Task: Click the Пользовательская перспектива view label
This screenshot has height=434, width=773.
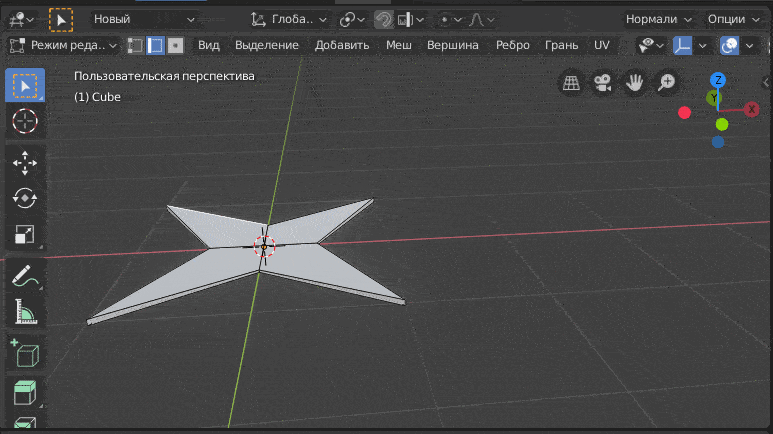Action: click(x=164, y=76)
